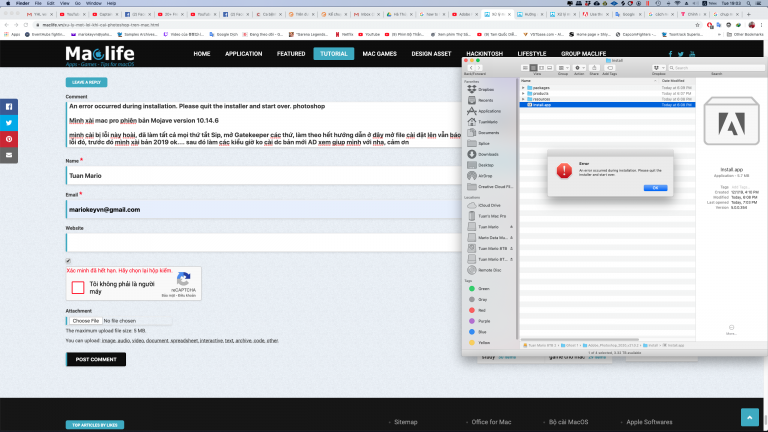Share the page via Twitter side button
The height and width of the screenshot is (432, 768).
coord(9,123)
